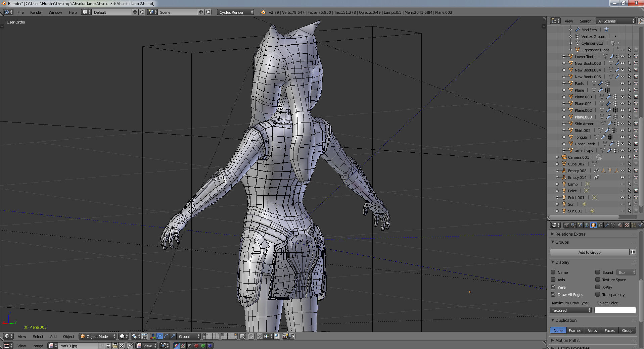Screen dimensions: 644x349
Task: Open the Window menu
Action: [x=55, y=12]
